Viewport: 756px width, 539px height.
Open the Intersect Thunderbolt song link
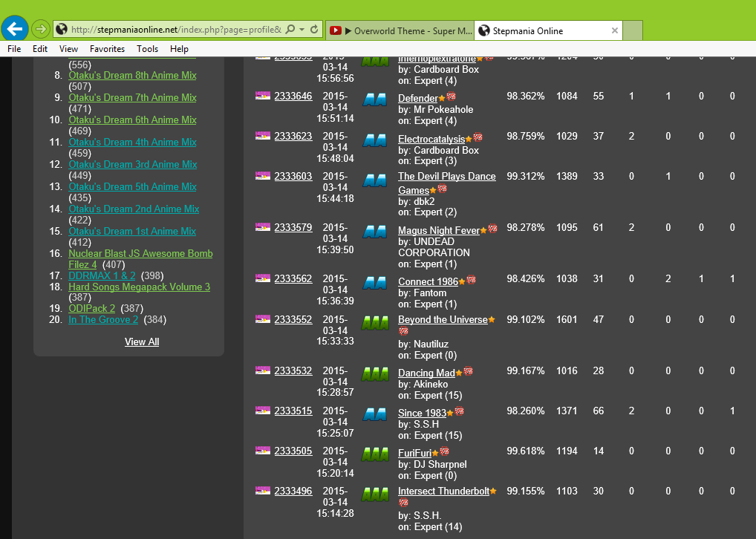[443, 491]
